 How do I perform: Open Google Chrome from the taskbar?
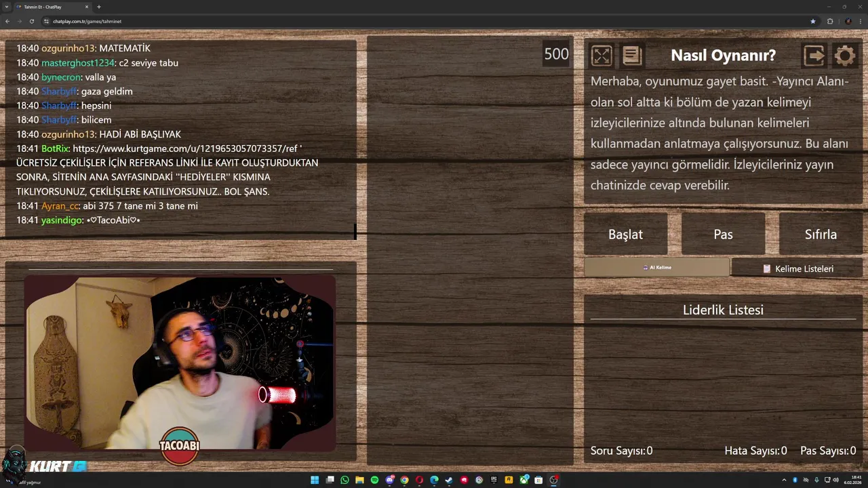pos(404,480)
